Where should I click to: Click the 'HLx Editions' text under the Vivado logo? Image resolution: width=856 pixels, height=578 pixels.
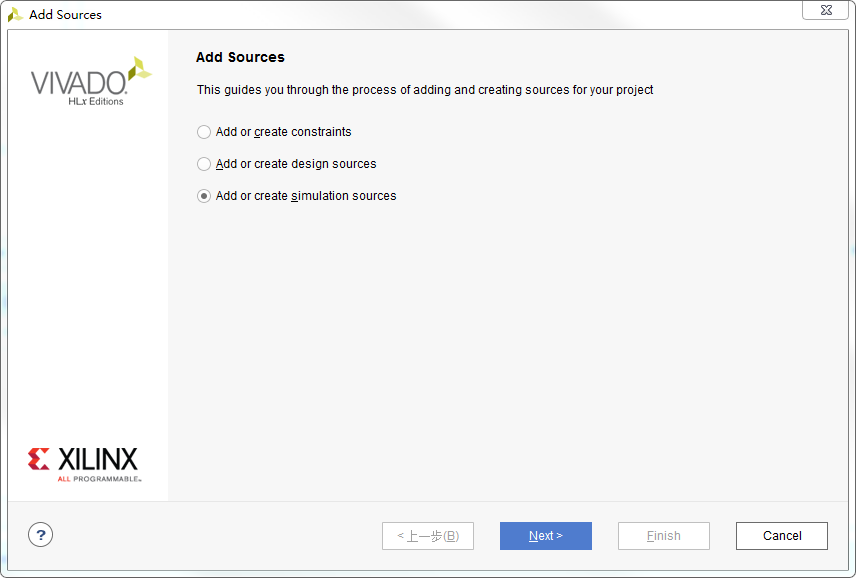96,102
